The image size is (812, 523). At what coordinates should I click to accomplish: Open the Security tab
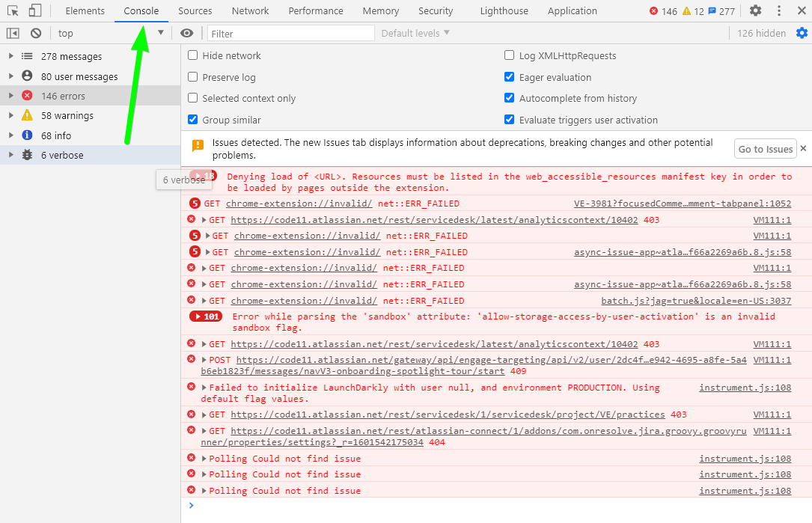click(x=436, y=11)
